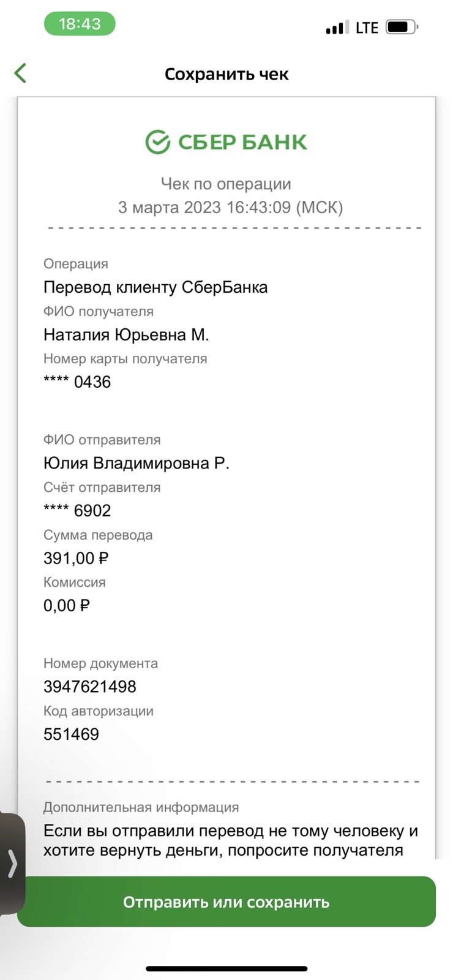Select sender name Юлия Владимировна Р.
Viewport: 453px width, 980px height.
tap(137, 464)
